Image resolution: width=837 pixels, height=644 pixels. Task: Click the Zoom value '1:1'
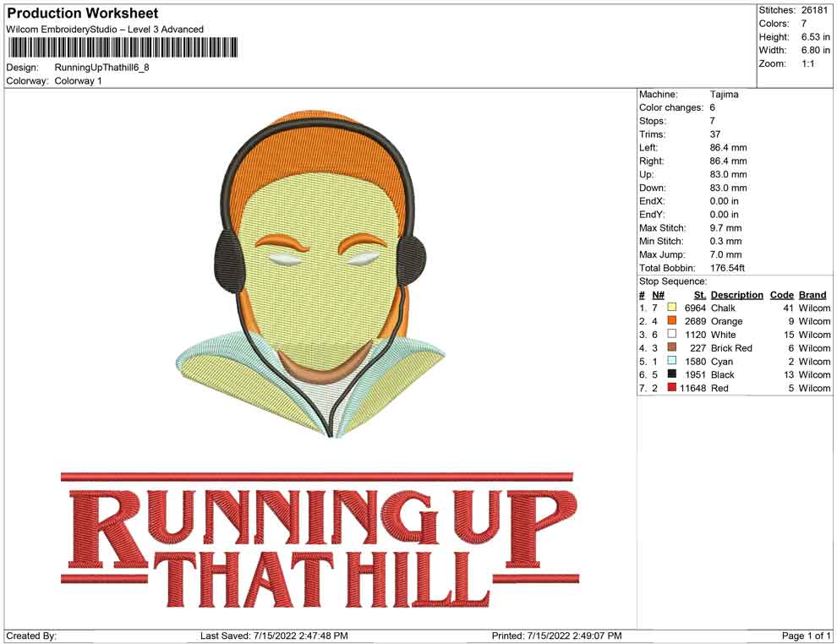click(808, 63)
